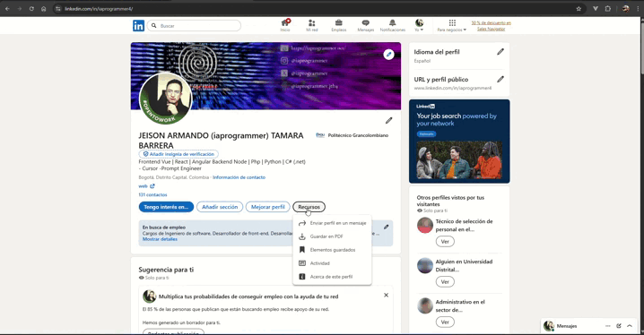Open browser extensions puzzle icon
644x335 pixels.
pyautogui.click(x=608, y=9)
